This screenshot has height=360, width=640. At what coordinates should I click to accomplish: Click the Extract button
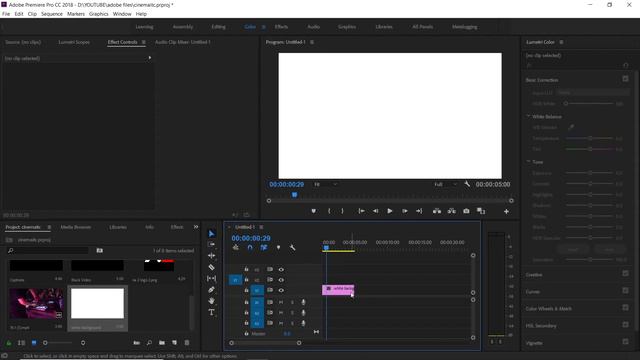(x=451, y=211)
